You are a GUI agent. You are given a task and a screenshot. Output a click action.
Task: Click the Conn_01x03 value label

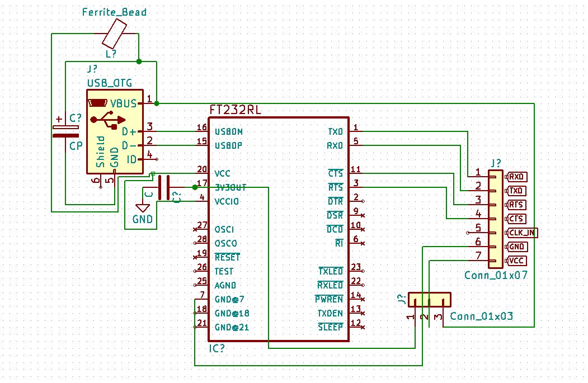482,316
